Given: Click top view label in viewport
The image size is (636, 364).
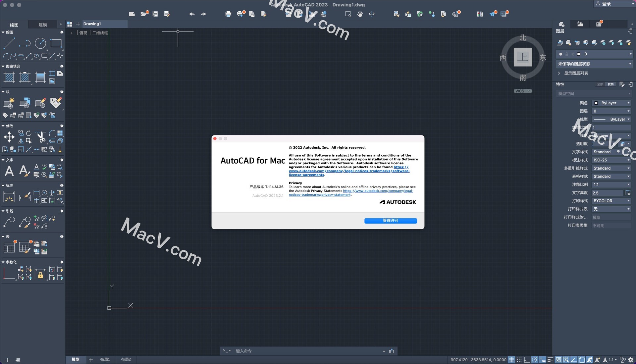Looking at the screenshot, I should 83,33.
